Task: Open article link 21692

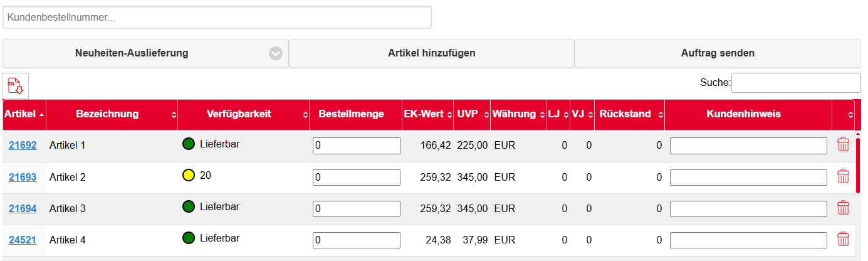Action: point(23,146)
